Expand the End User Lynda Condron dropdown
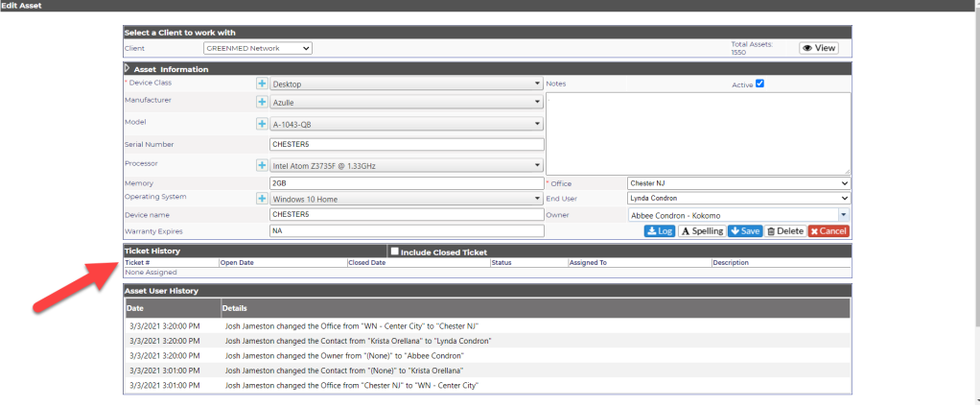The height and width of the screenshot is (407, 980). [738, 199]
